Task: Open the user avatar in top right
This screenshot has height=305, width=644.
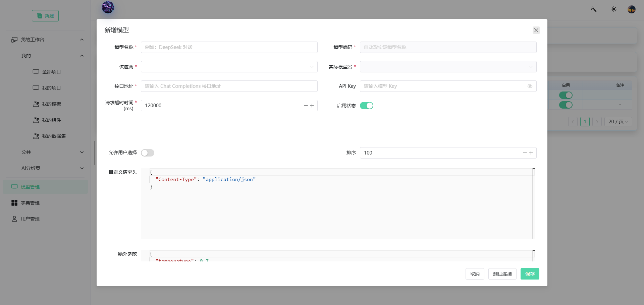Action: [632, 9]
